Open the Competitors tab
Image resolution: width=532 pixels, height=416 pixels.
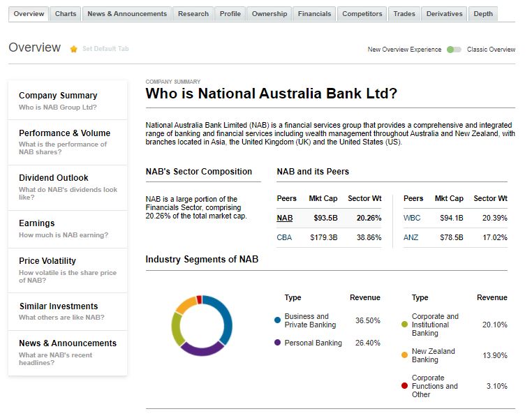[362, 14]
